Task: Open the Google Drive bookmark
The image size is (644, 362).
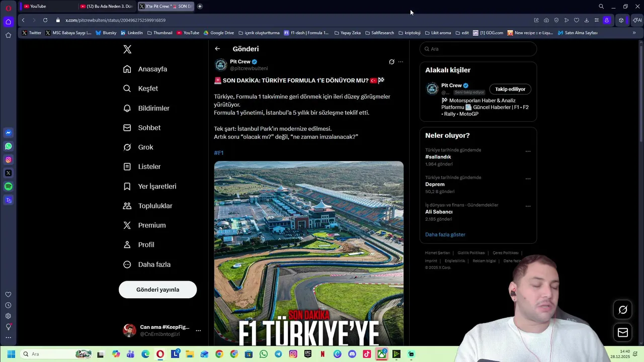Action: pyautogui.click(x=219, y=33)
